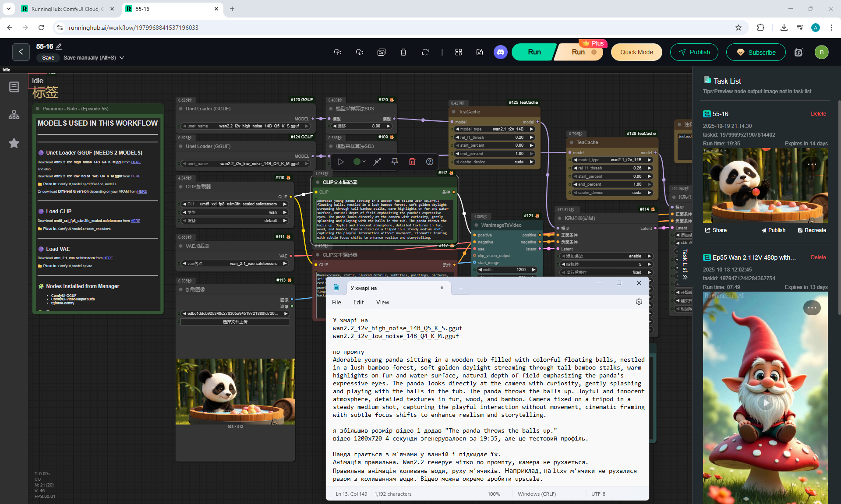The height and width of the screenshot is (504, 841).
Task: Delete selected node with red trash icon
Action: [x=412, y=162]
